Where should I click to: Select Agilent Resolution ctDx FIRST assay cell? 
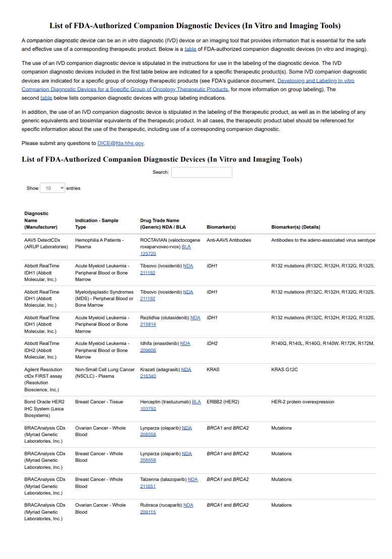43,380
